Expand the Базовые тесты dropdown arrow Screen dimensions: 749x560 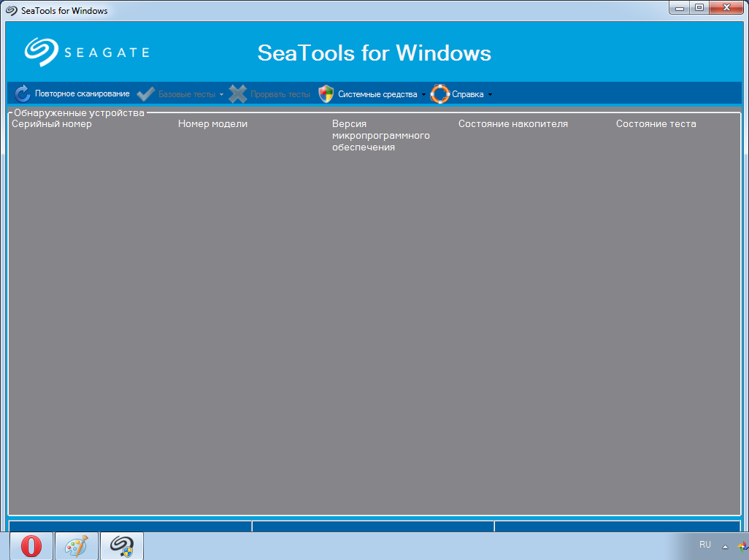point(221,95)
